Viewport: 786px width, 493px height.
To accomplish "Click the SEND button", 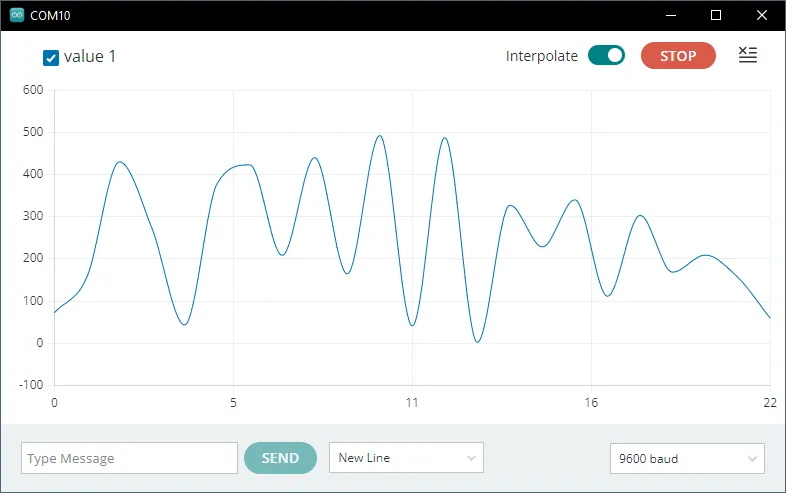I will pyautogui.click(x=280, y=458).
